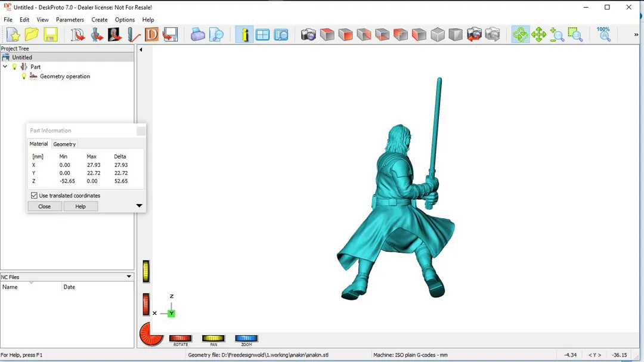The height and width of the screenshot is (362, 644).
Task: Click the 100% zoom all icon
Action: [x=603, y=35]
